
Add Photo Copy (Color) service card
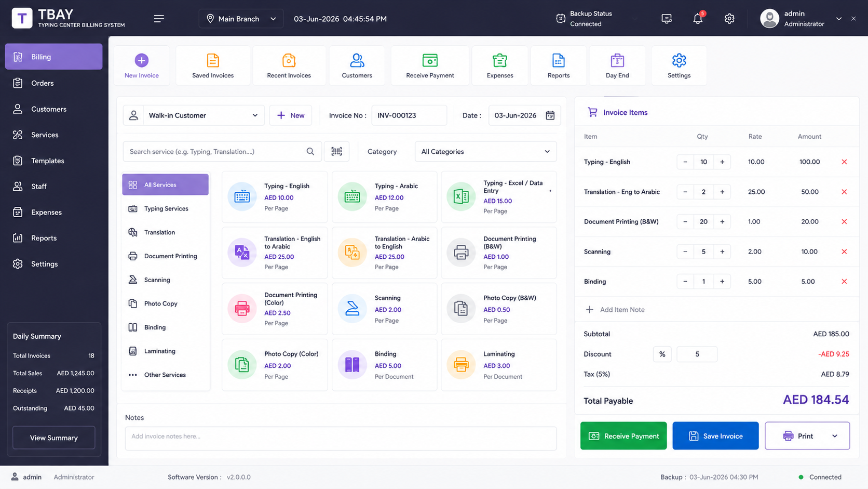click(x=275, y=365)
